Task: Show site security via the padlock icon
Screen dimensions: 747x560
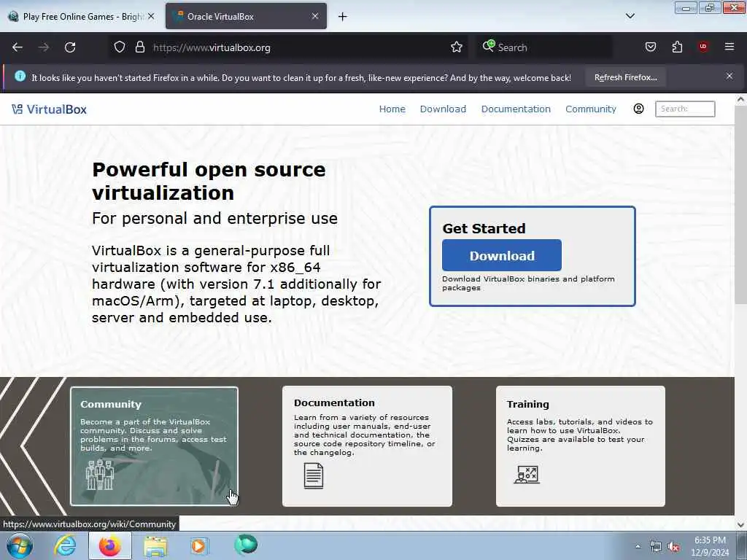Action: pos(139,47)
